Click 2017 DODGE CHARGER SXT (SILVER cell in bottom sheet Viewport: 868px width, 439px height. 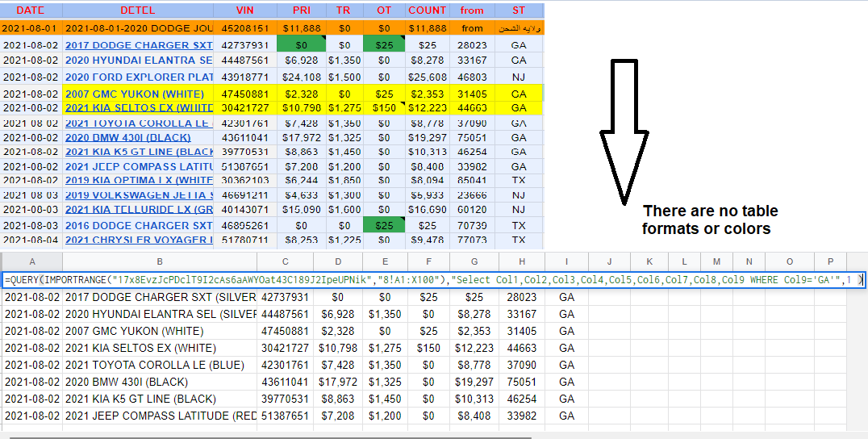click(160, 297)
